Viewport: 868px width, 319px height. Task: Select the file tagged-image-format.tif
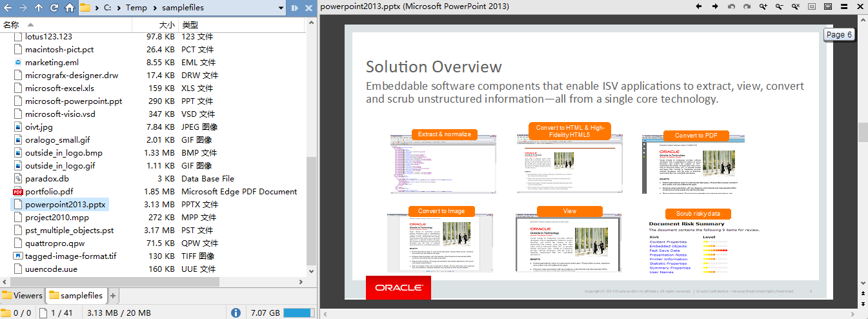(x=70, y=256)
